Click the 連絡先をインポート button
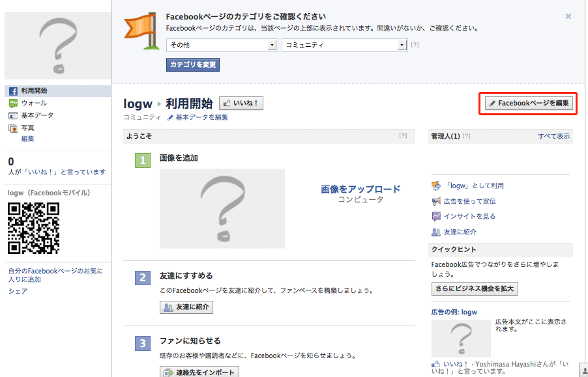Viewport: 588px width, 377px height. [199, 372]
